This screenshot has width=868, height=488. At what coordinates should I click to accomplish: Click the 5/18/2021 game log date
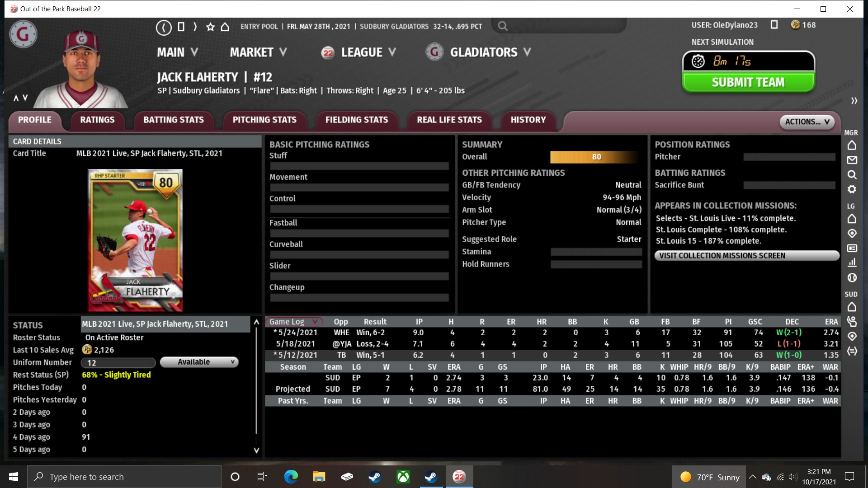click(x=295, y=344)
